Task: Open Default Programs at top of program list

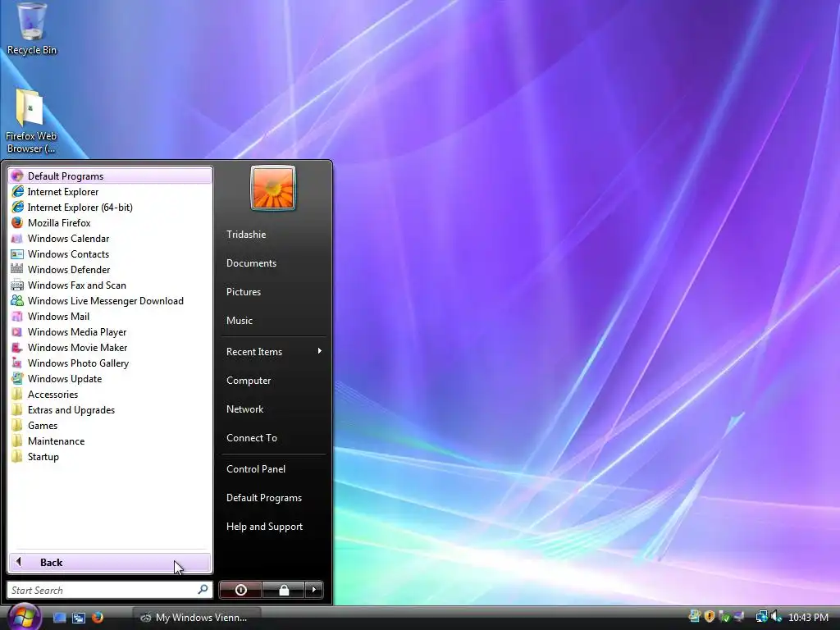Action: point(110,176)
